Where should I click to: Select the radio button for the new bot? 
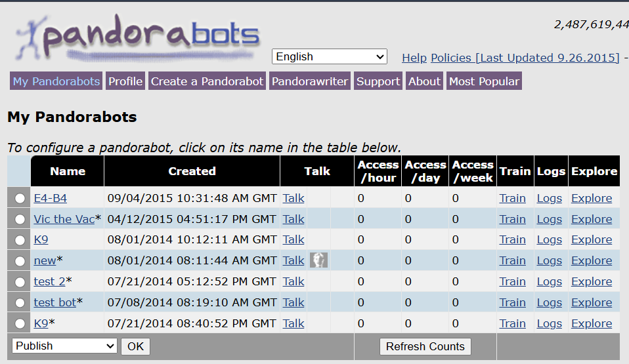(20, 261)
